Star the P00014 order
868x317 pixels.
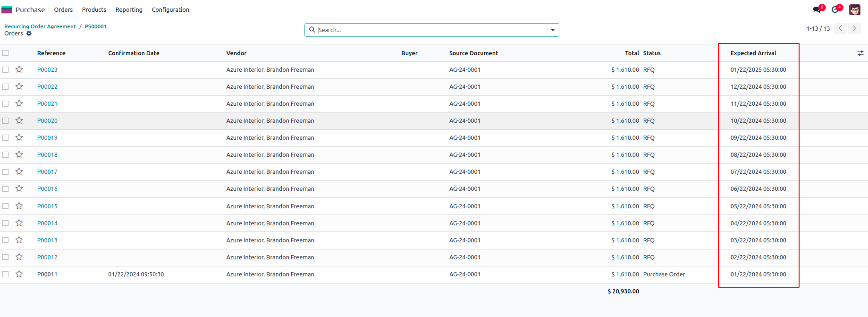19,223
